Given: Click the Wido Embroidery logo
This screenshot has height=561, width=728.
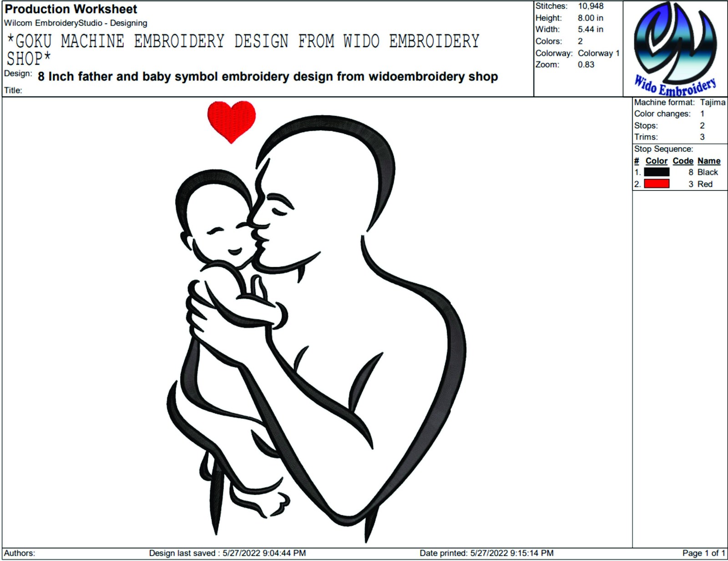Looking at the screenshot, I should click(x=675, y=49).
